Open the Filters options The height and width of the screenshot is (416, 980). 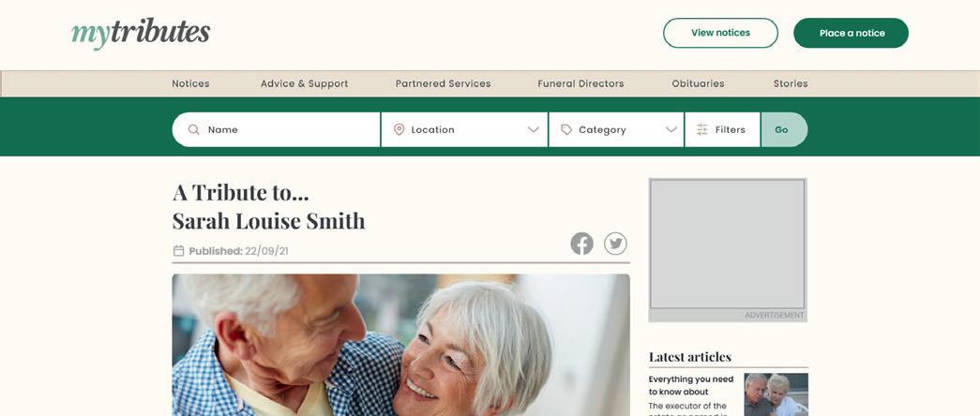click(722, 129)
